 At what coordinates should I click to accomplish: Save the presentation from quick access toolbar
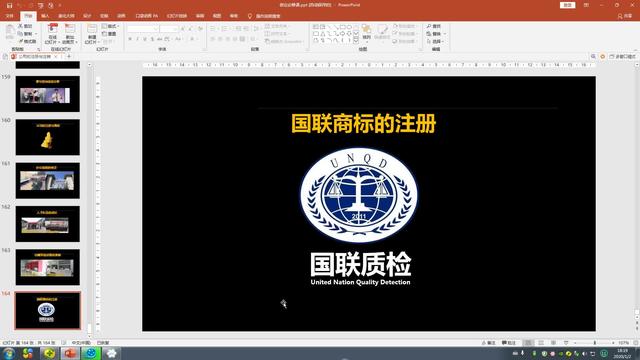tap(9, 5)
